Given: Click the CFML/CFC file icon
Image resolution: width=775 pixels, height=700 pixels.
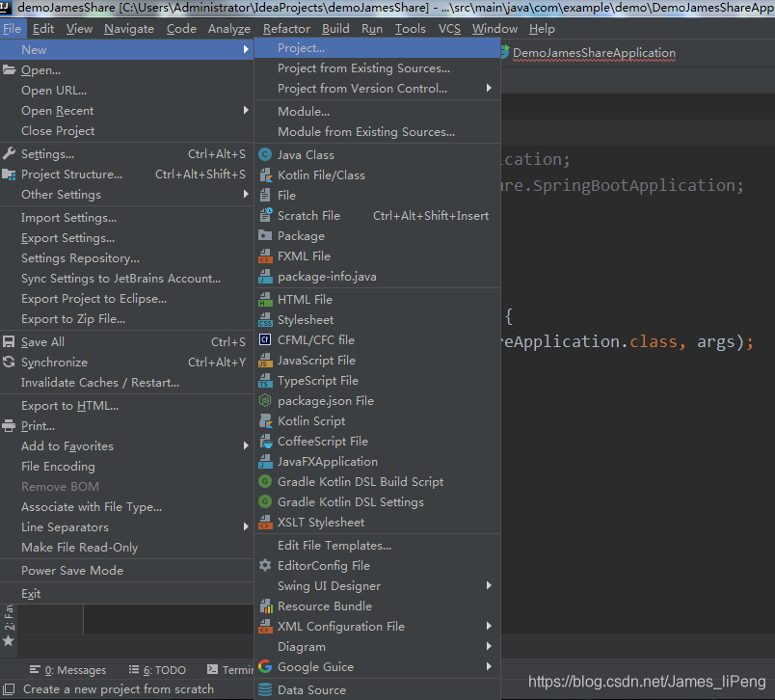Looking at the screenshot, I should coord(265,340).
